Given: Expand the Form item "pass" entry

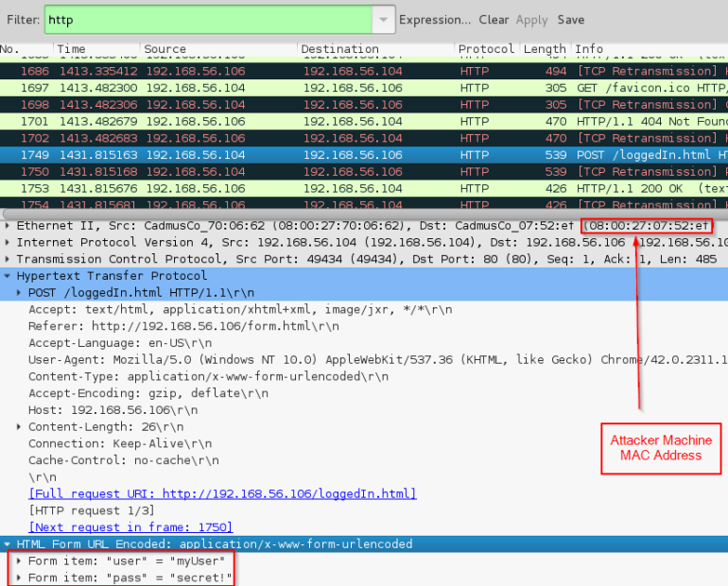Looking at the screenshot, I should pos(19,577).
